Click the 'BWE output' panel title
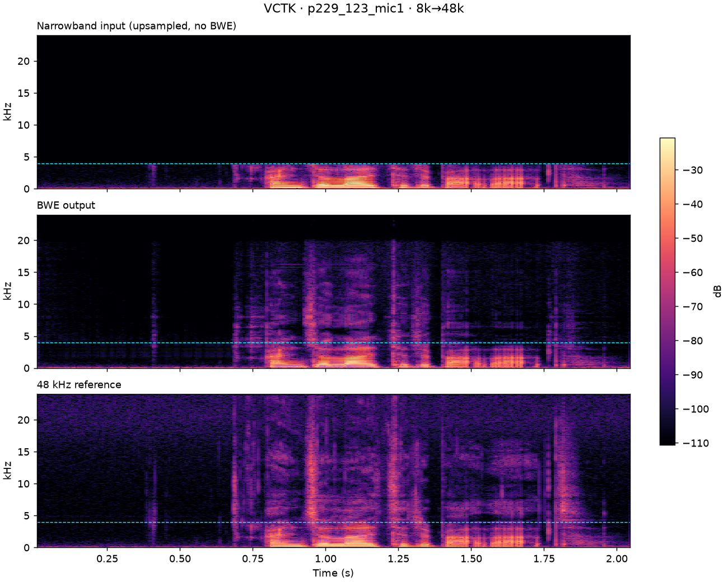Viewport: 728px width, 582px height. click(66, 205)
